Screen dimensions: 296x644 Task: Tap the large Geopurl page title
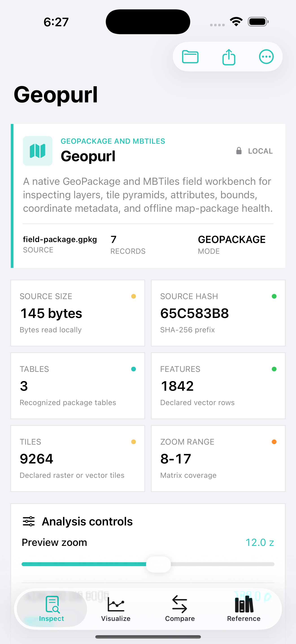(x=56, y=95)
